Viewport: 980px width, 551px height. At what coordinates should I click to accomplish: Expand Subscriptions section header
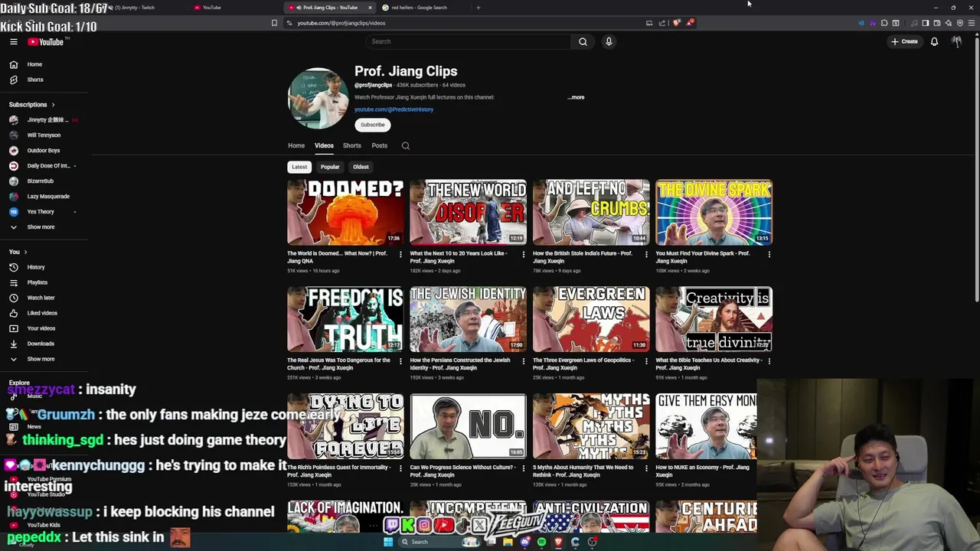coord(31,104)
